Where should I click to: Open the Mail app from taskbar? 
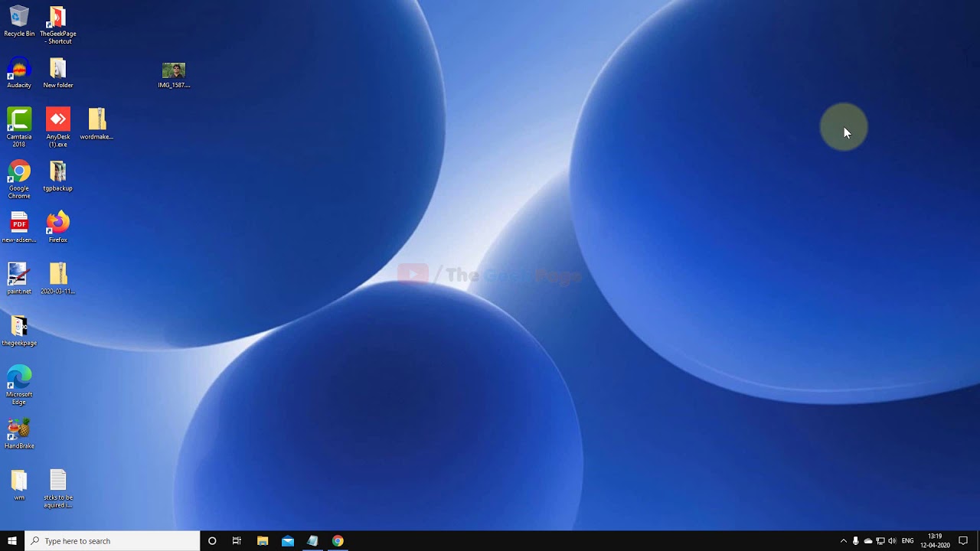(x=288, y=541)
